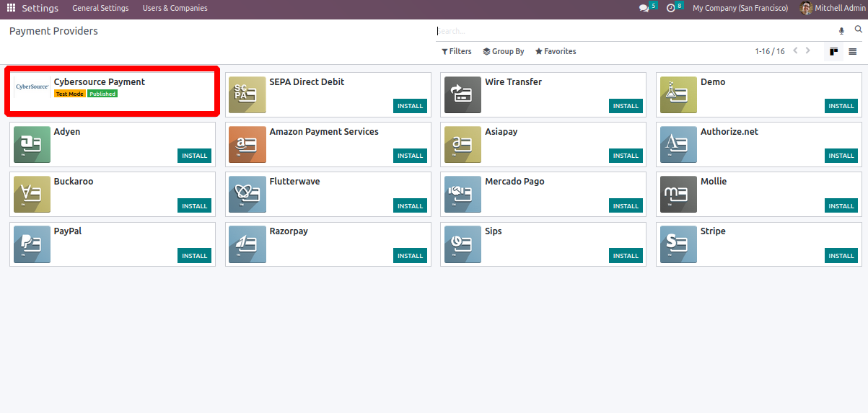
Task: Install Amazon Payment Services provider
Action: pyautogui.click(x=411, y=156)
